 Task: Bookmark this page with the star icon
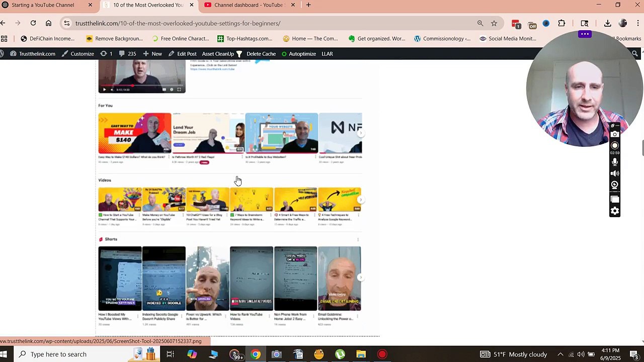(494, 23)
